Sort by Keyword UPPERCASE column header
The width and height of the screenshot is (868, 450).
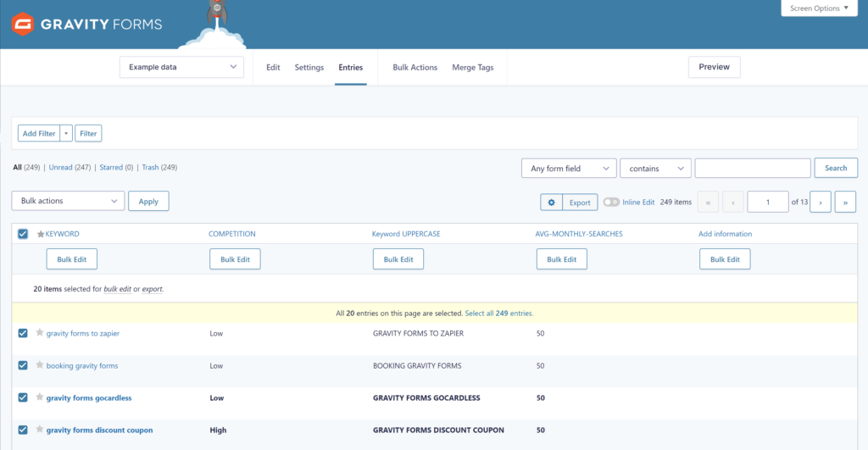[406, 234]
